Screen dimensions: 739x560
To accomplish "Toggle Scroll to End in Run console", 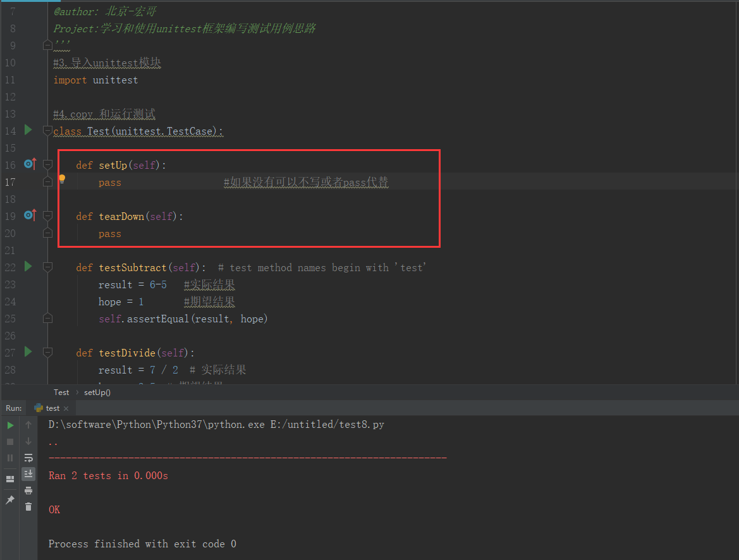I will point(28,474).
